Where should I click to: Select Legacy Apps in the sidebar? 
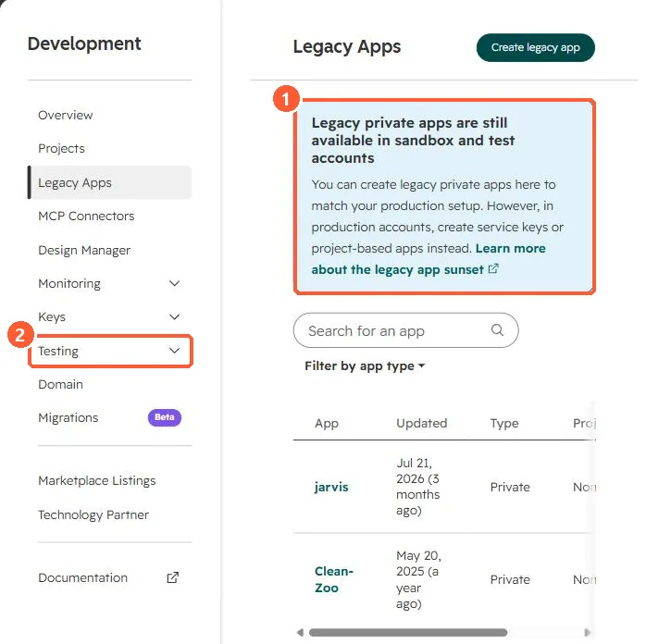110,182
